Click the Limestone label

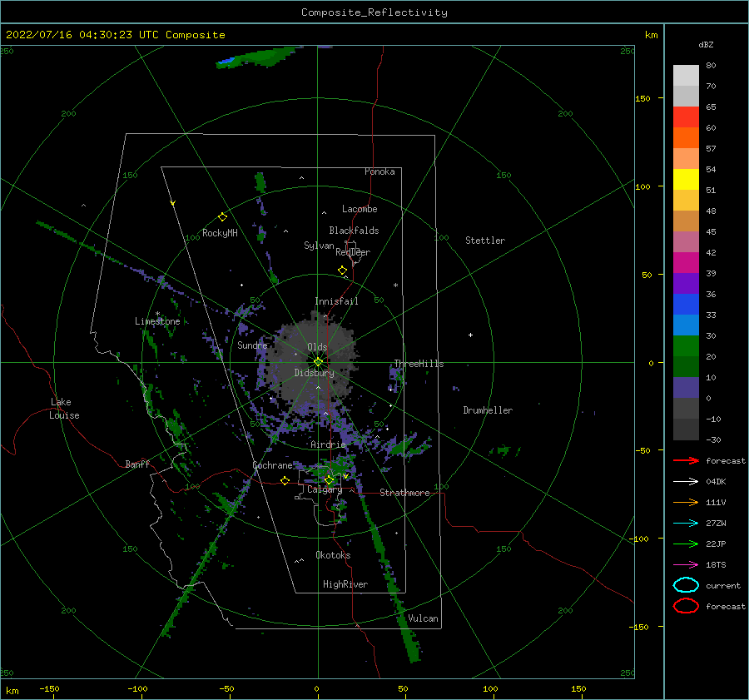point(157,321)
